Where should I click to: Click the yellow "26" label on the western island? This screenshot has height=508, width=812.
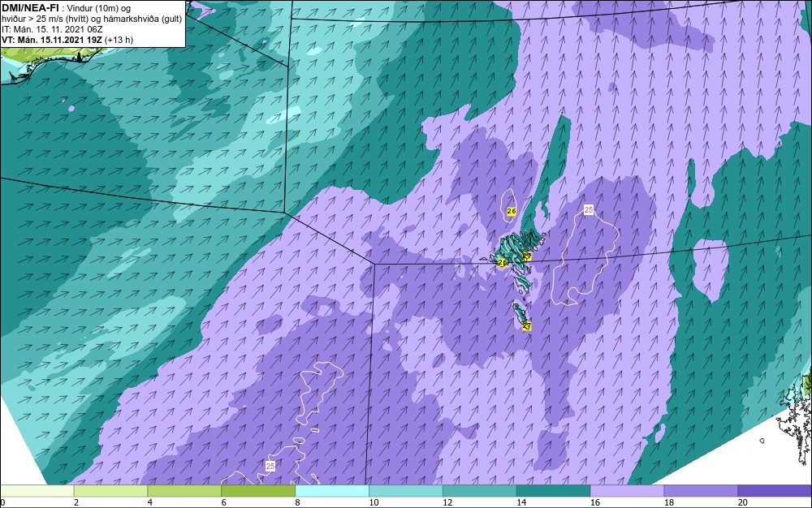click(502, 263)
